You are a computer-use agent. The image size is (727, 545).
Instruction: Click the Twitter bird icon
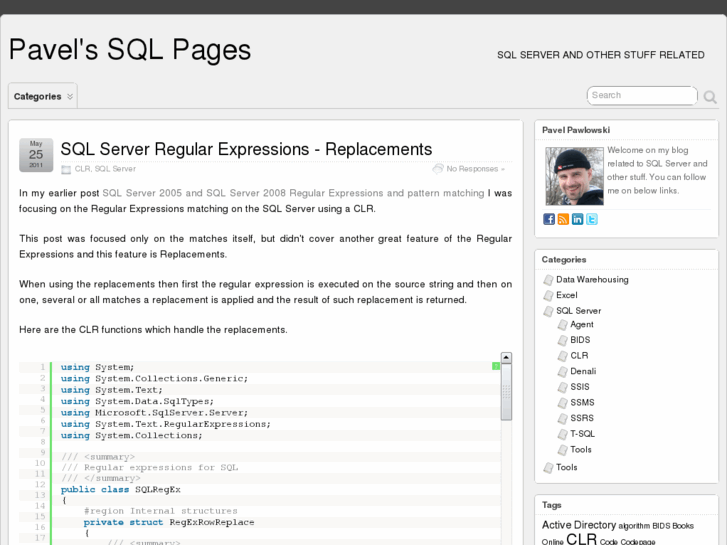(592, 219)
